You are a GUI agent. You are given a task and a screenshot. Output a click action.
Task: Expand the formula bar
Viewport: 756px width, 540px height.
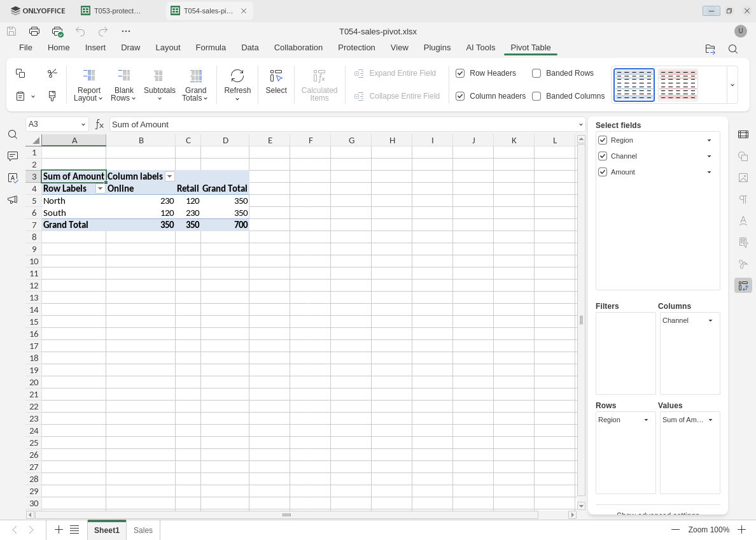point(580,125)
